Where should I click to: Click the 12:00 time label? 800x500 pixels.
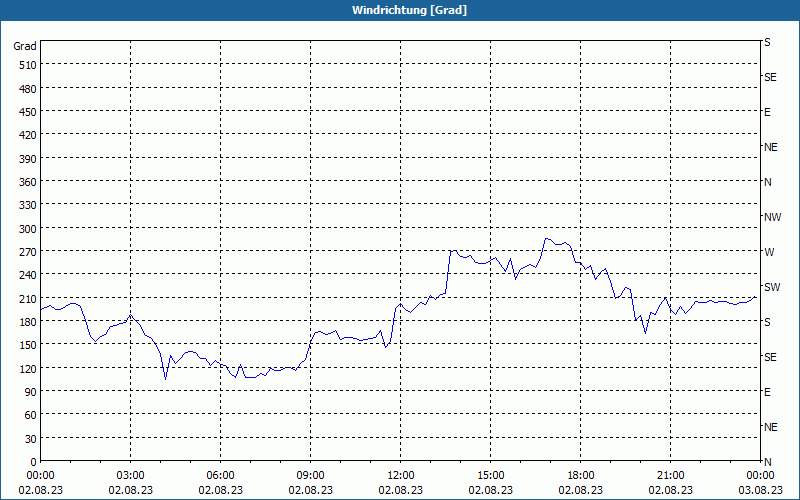[x=401, y=476]
